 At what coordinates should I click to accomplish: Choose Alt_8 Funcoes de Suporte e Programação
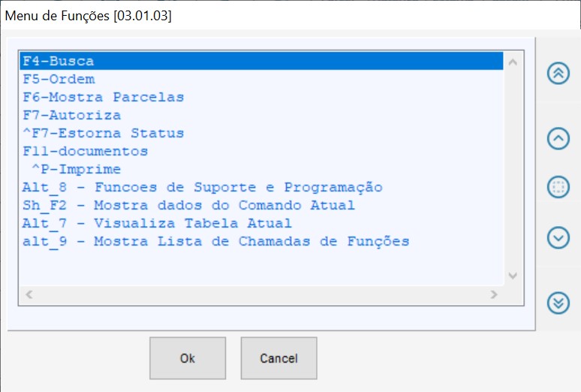click(x=203, y=187)
